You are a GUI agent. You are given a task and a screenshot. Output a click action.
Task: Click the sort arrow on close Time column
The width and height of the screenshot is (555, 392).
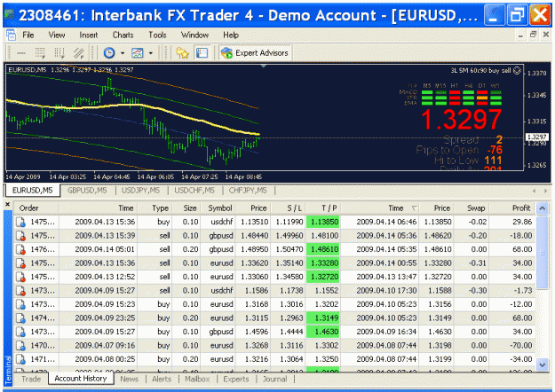pyautogui.click(x=414, y=208)
